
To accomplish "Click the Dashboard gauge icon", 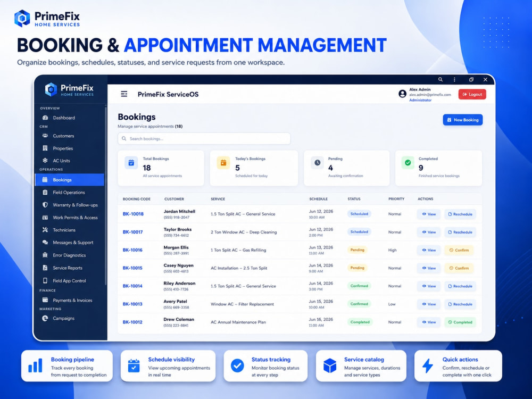I will pyautogui.click(x=45, y=118).
